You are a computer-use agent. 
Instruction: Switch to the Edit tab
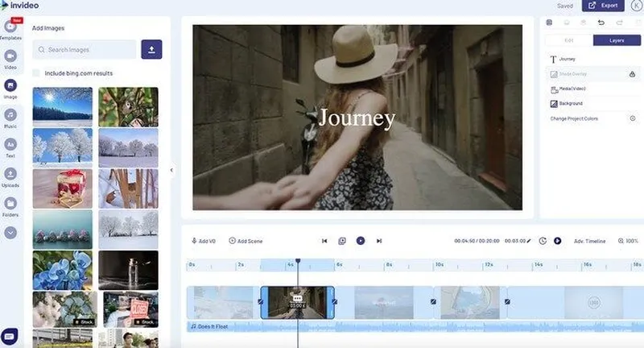tap(568, 40)
